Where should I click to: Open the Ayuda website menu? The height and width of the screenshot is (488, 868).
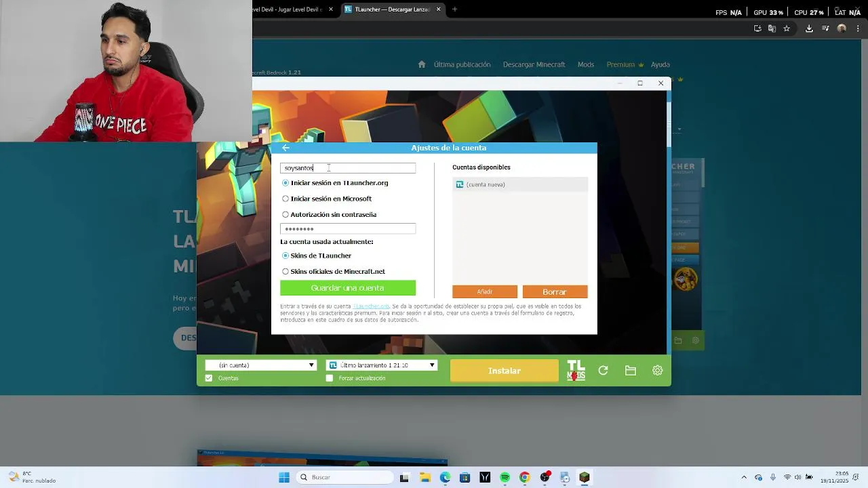[660, 64]
